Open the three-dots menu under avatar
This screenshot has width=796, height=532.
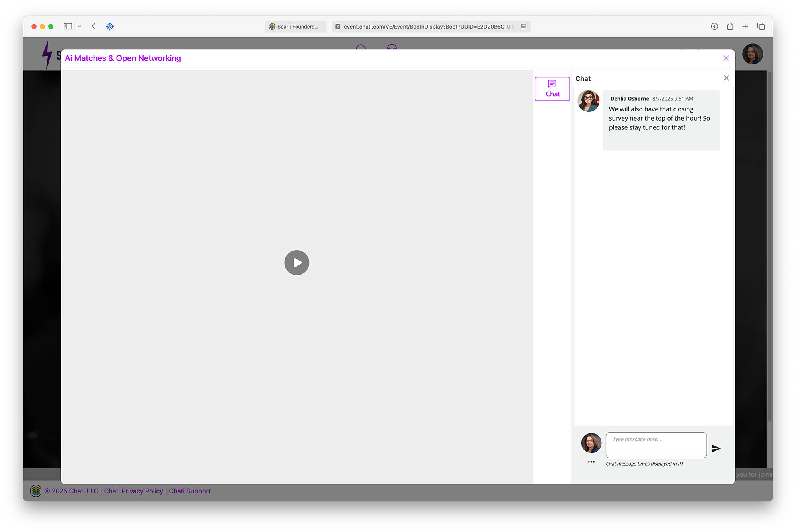click(591, 462)
